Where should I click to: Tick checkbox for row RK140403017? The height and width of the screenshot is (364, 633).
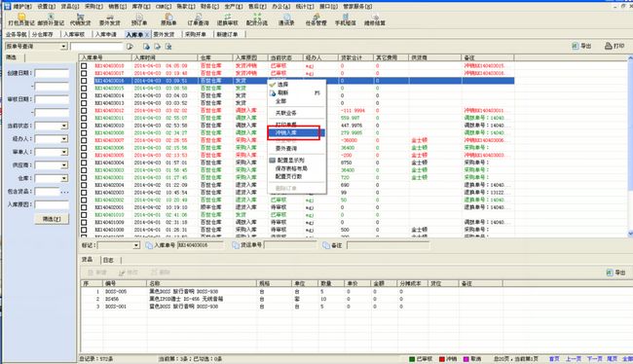click(x=84, y=73)
